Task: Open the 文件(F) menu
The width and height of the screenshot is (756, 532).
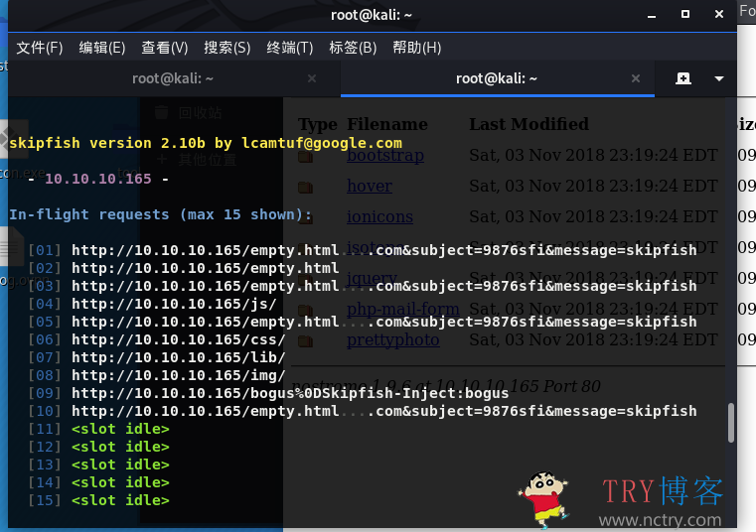Action: pyautogui.click(x=40, y=48)
